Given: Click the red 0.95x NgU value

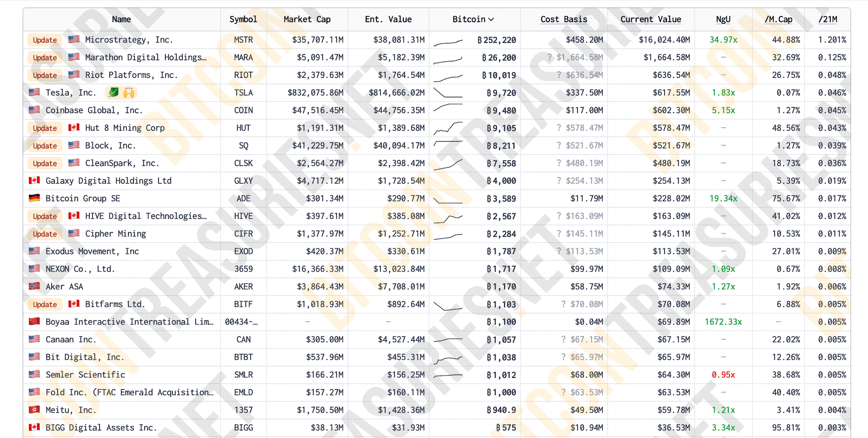Looking at the screenshot, I should pos(723,375).
